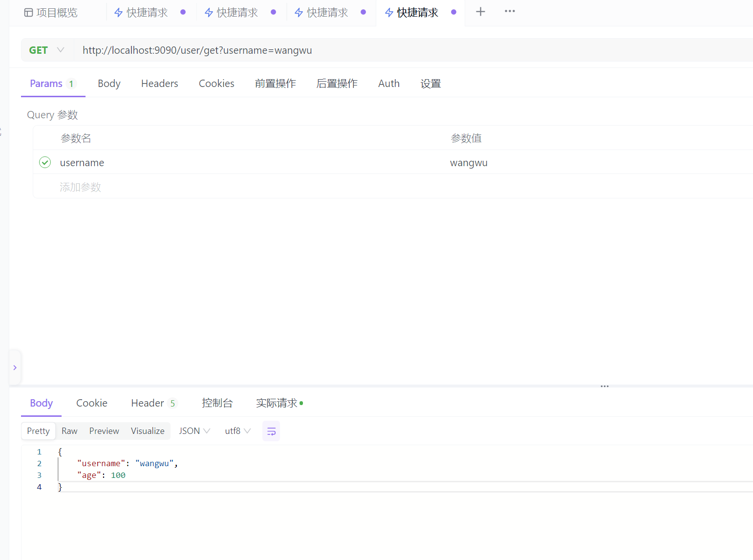Click the panel divider ellipsis handle
The width and height of the screenshot is (753, 560).
[x=604, y=386]
